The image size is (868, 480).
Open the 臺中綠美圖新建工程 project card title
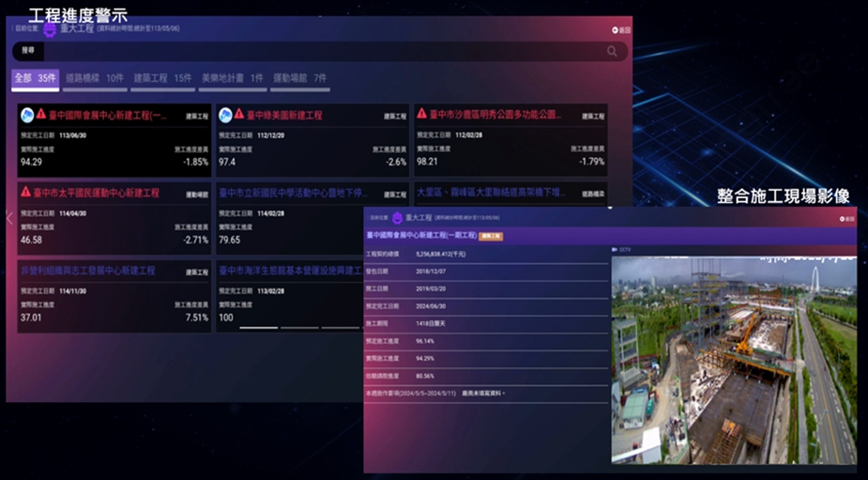tap(284, 116)
